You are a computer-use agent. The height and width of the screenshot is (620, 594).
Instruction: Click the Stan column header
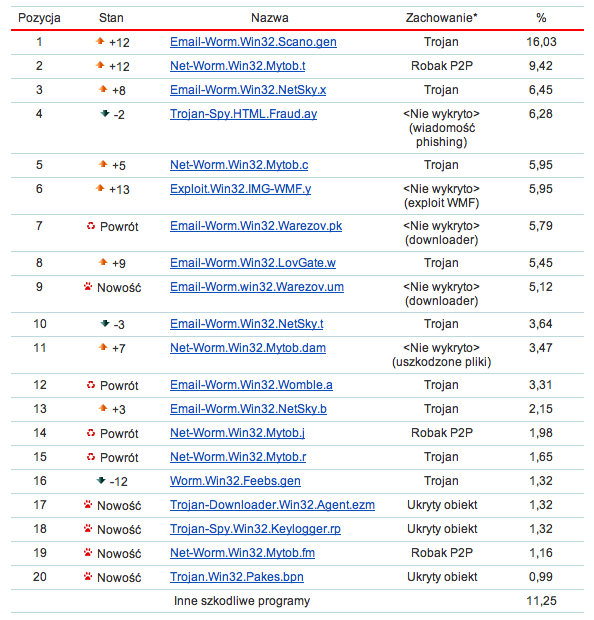[x=111, y=18]
